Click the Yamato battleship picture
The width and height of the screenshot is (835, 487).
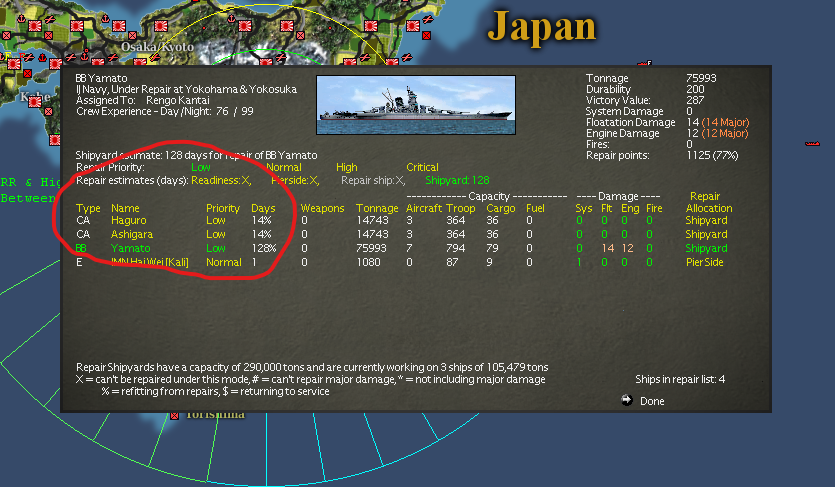tap(416, 105)
